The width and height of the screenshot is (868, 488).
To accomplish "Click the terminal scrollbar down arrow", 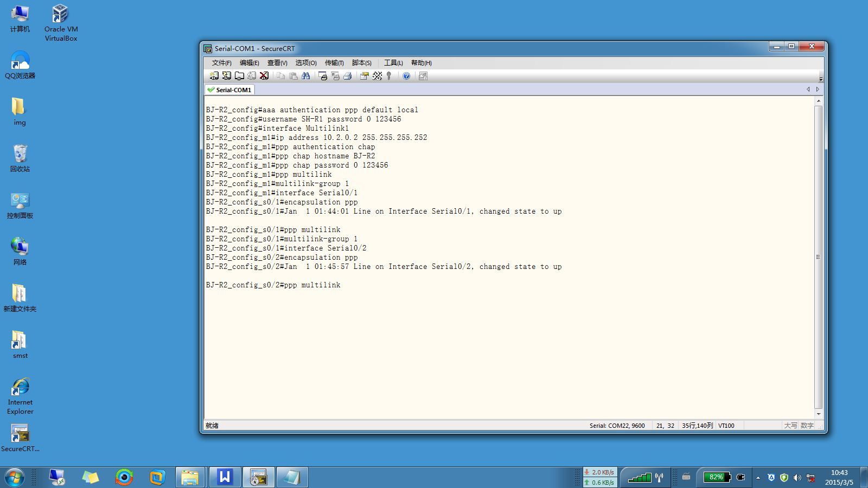I will [819, 414].
